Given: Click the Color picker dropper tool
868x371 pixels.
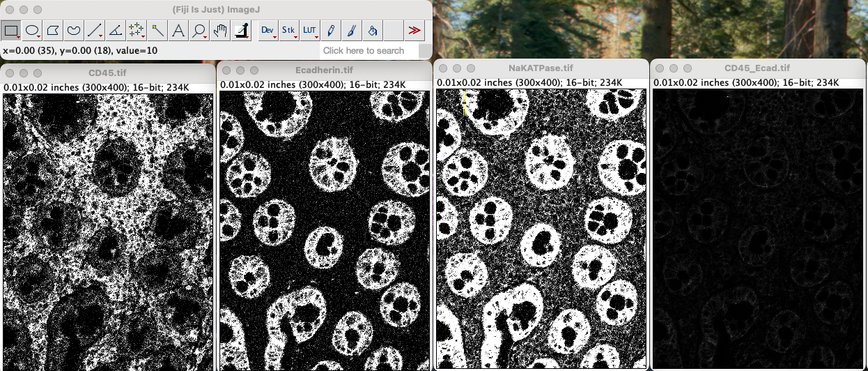Looking at the screenshot, I should pyautogui.click(x=241, y=31).
